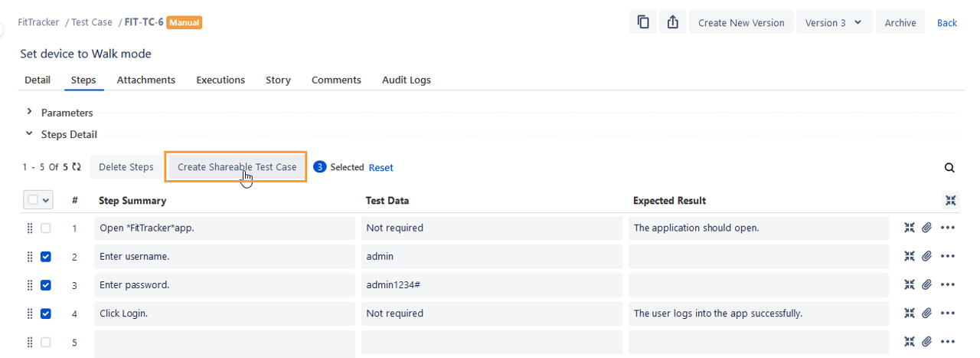Attachment paperclip for Click Login step

tap(926, 313)
